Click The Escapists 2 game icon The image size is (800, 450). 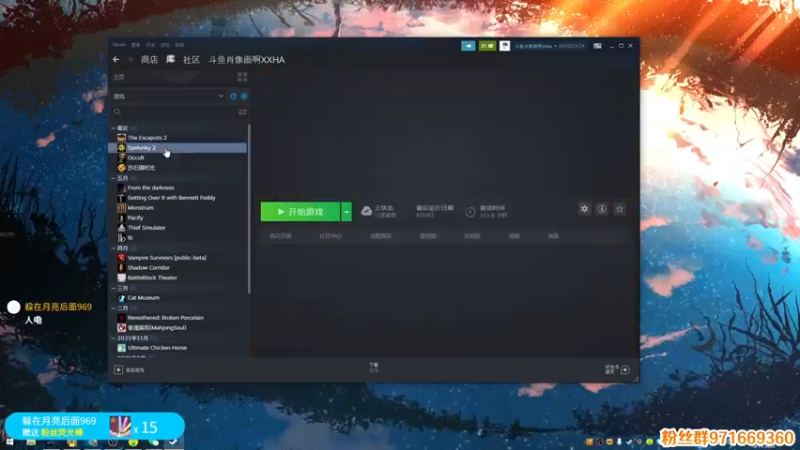(121, 138)
